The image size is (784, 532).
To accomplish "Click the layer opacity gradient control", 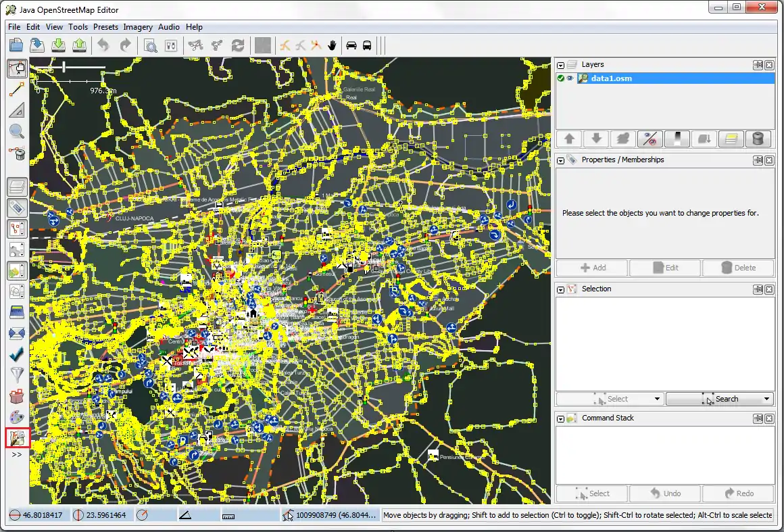I will tap(677, 139).
